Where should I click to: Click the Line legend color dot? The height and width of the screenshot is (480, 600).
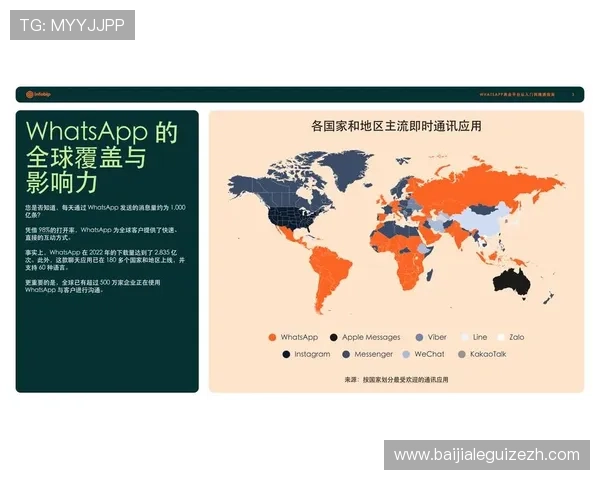tap(465, 337)
